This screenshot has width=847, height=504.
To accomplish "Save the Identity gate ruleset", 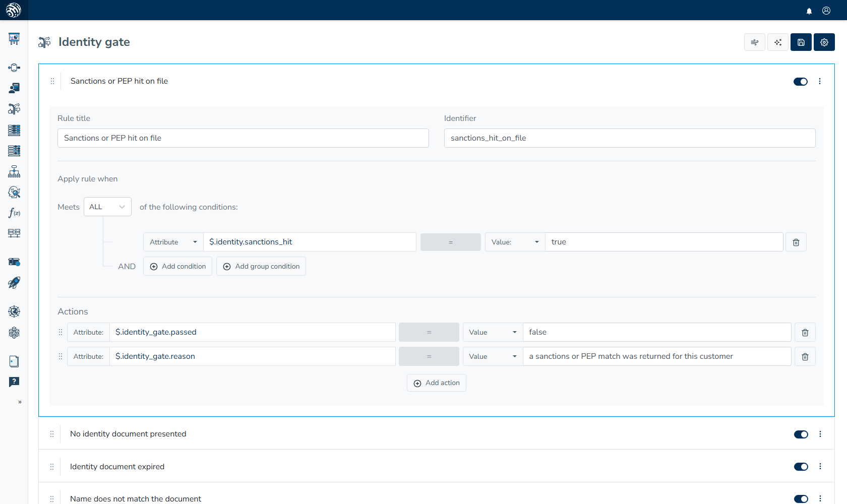I will [x=801, y=42].
